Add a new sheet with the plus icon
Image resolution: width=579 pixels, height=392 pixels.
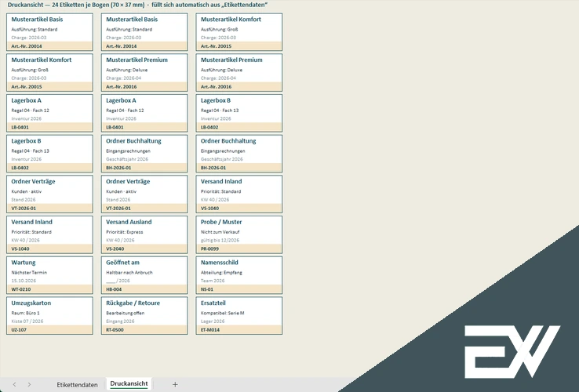pos(175,385)
